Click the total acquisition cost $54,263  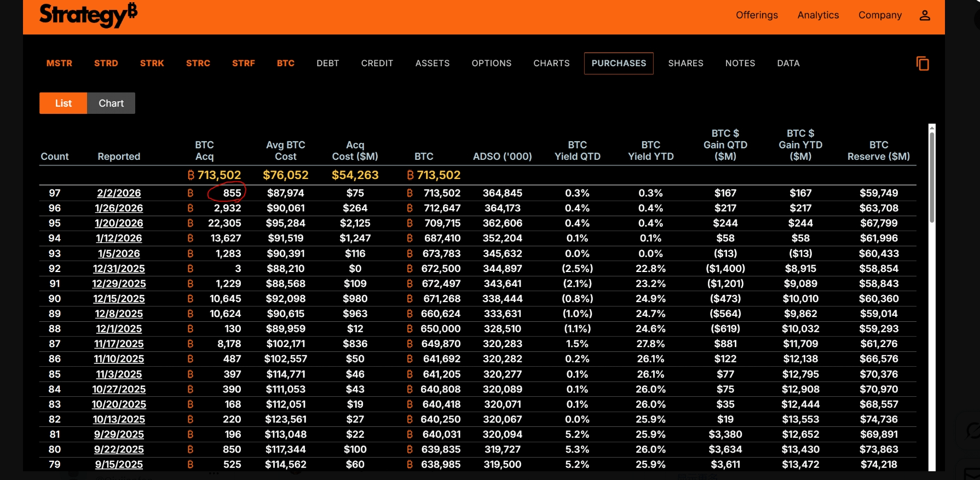tap(355, 175)
